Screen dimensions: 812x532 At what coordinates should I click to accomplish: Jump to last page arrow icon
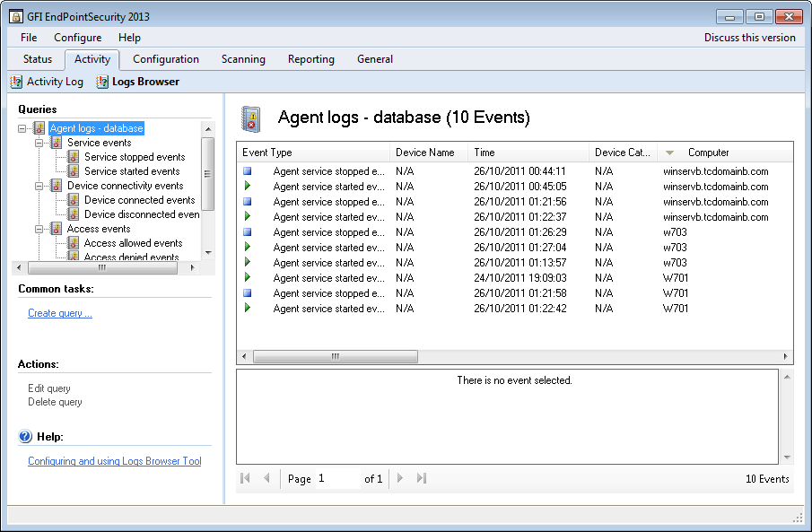[x=422, y=479]
